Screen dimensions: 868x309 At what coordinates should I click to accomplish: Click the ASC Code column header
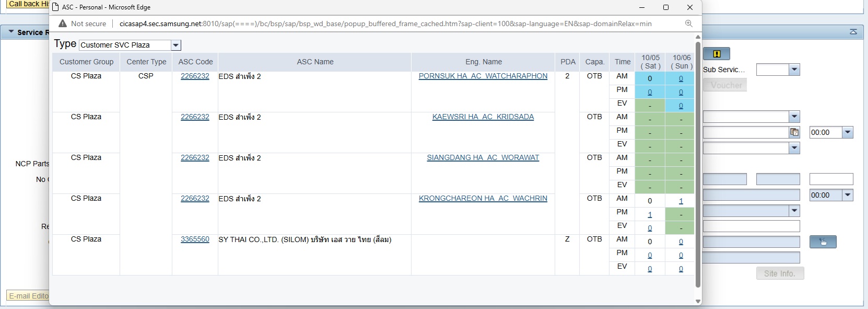pos(195,62)
